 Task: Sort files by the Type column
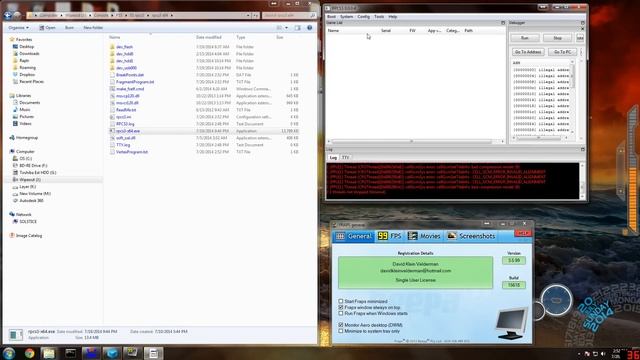click(241, 37)
